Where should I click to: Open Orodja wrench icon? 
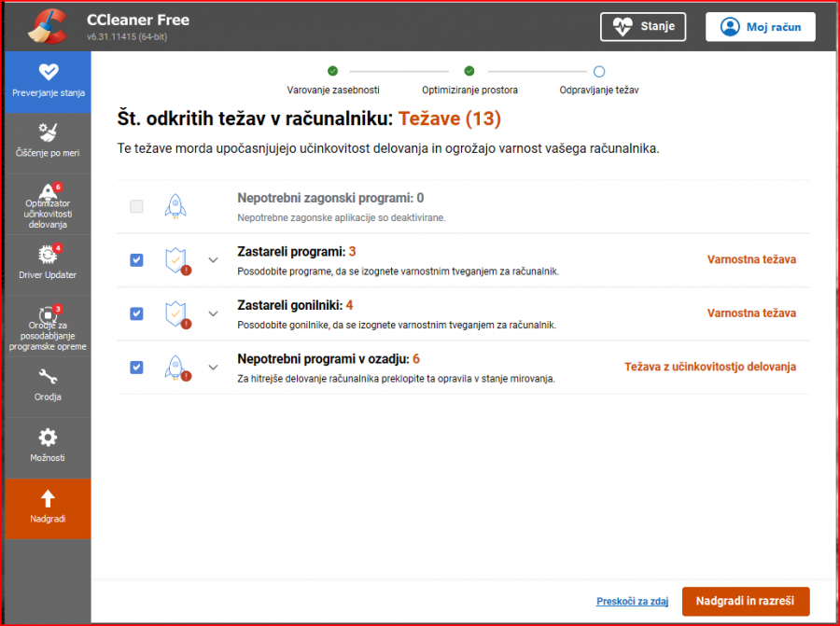click(x=48, y=377)
